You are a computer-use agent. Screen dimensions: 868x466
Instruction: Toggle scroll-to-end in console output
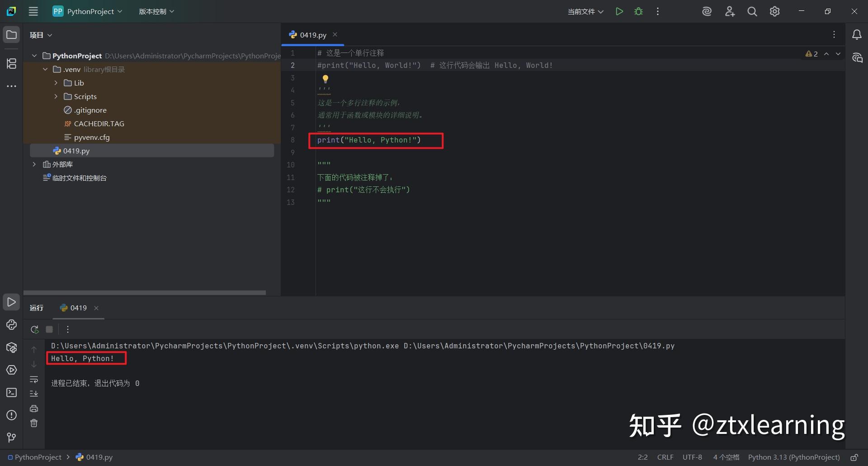pyautogui.click(x=34, y=393)
